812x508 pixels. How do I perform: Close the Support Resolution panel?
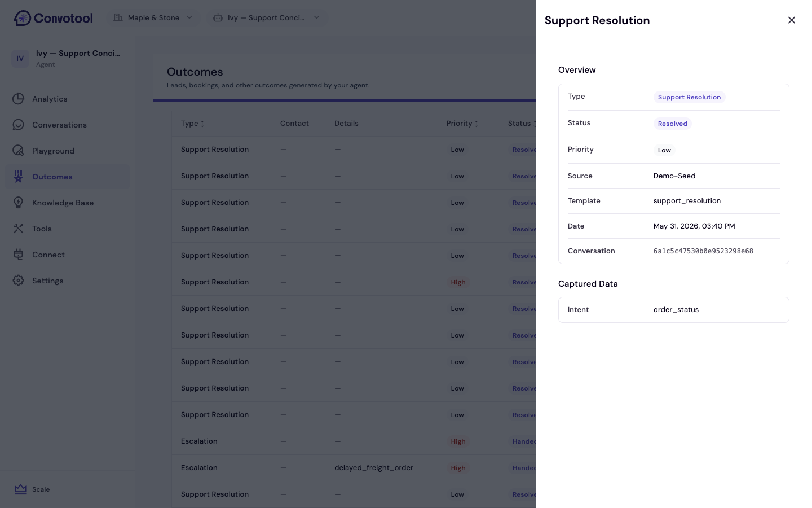click(792, 20)
